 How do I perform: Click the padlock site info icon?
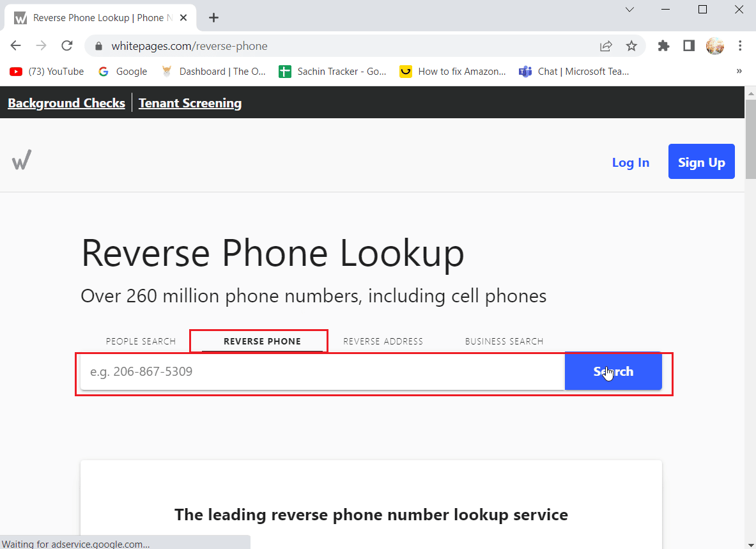coord(99,46)
